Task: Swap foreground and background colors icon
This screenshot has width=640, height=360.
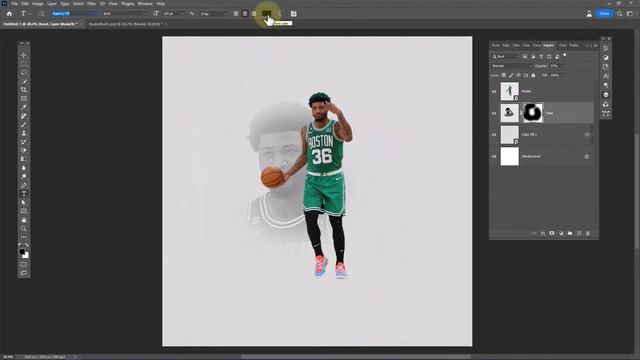Action: click(27, 245)
